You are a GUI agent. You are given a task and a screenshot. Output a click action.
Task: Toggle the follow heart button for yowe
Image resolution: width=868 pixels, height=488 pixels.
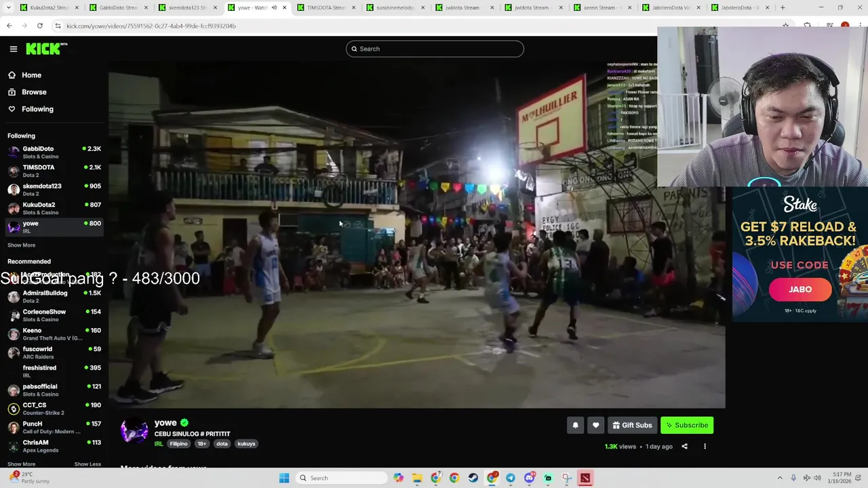595,425
